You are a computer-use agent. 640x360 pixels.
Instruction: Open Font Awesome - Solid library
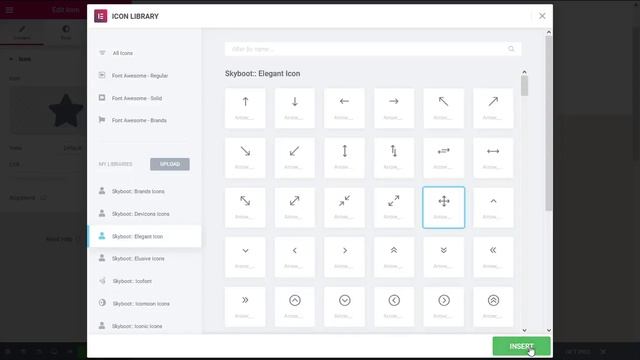144,98
